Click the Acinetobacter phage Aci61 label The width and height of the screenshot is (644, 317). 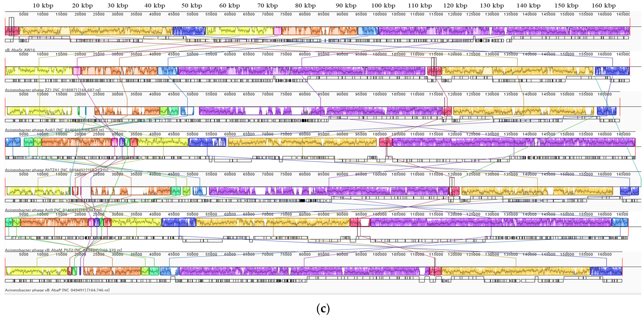click(54, 130)
